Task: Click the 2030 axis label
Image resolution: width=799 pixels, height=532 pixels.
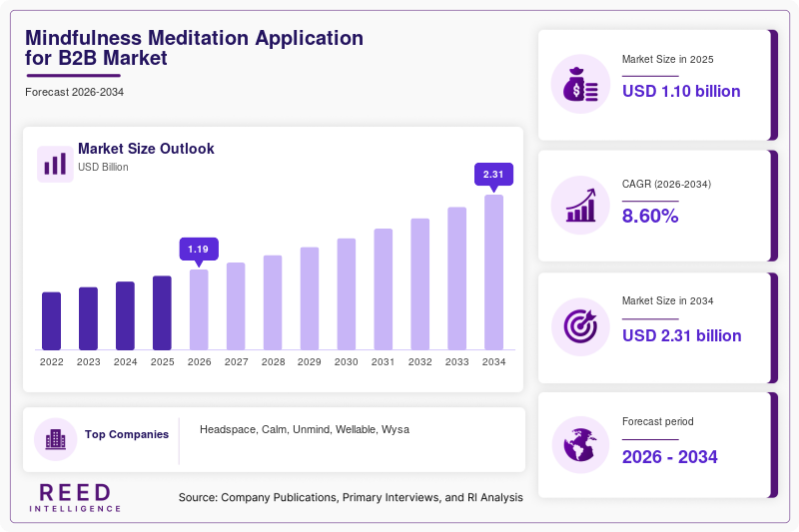Action: click(347, 362)
